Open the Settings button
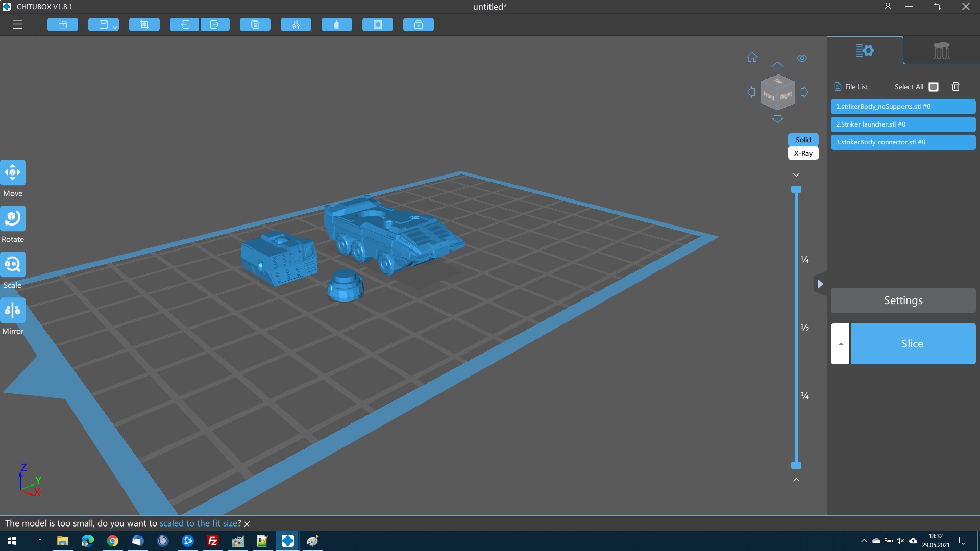 click(x=903, y=300)
